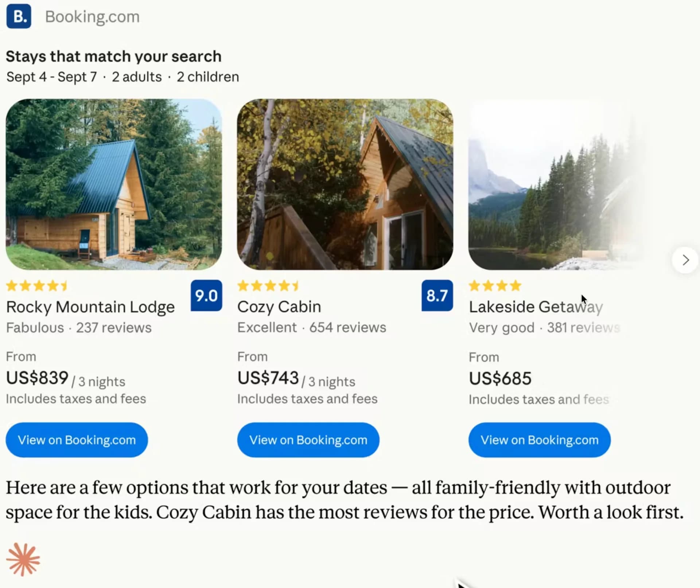Screen dimensions: 700x588
Task: Click the Booking.com header text
Action: click(92, 17)
